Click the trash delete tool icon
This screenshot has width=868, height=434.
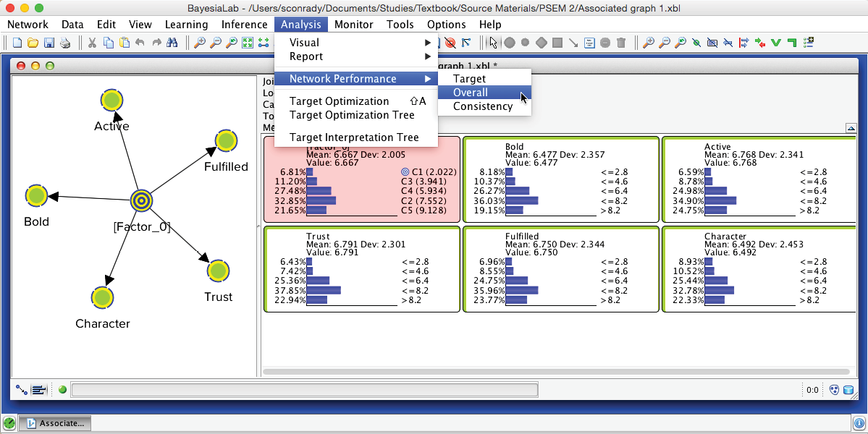click(620, 43)
